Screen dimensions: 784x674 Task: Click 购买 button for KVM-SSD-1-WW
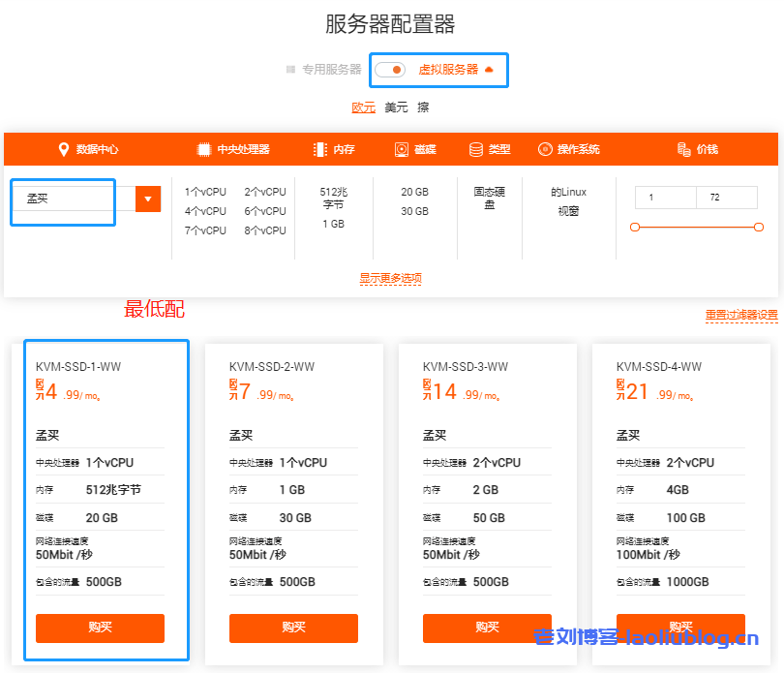[100, 628]
